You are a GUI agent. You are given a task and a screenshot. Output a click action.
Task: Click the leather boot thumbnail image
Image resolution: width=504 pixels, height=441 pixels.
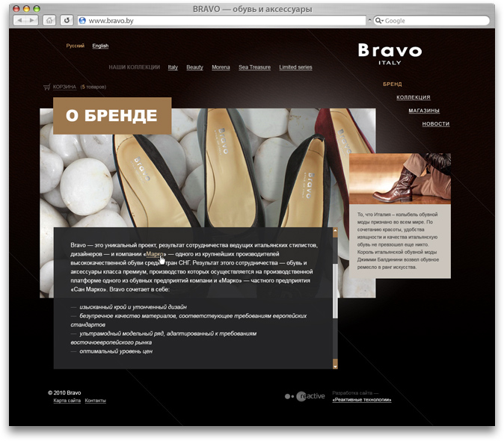click(400, 179)
